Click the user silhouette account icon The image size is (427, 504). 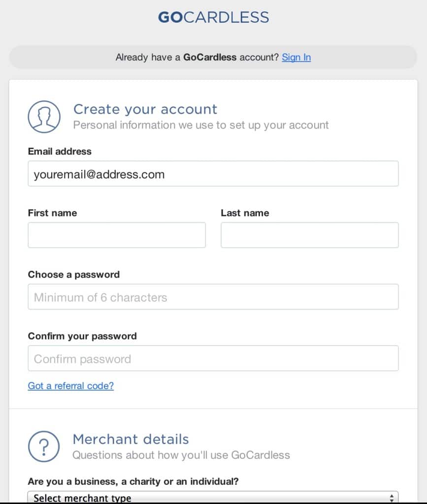pyautogui.click(x=44, y=117)
